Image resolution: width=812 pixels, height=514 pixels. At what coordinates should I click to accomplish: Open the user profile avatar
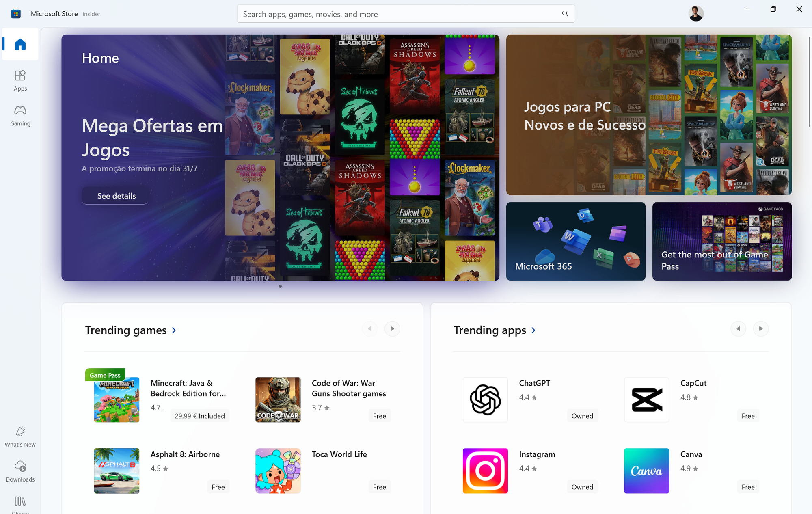click(696, 14)
